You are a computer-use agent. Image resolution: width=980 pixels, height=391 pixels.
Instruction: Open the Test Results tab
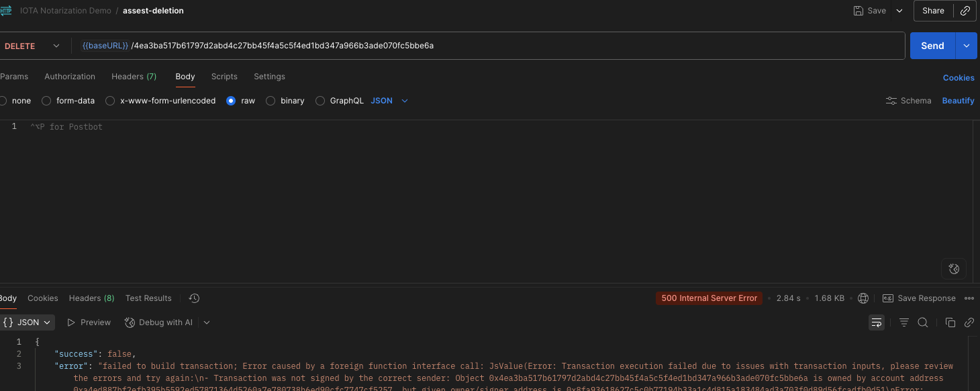pyautogui.click(x=148, y=298)
